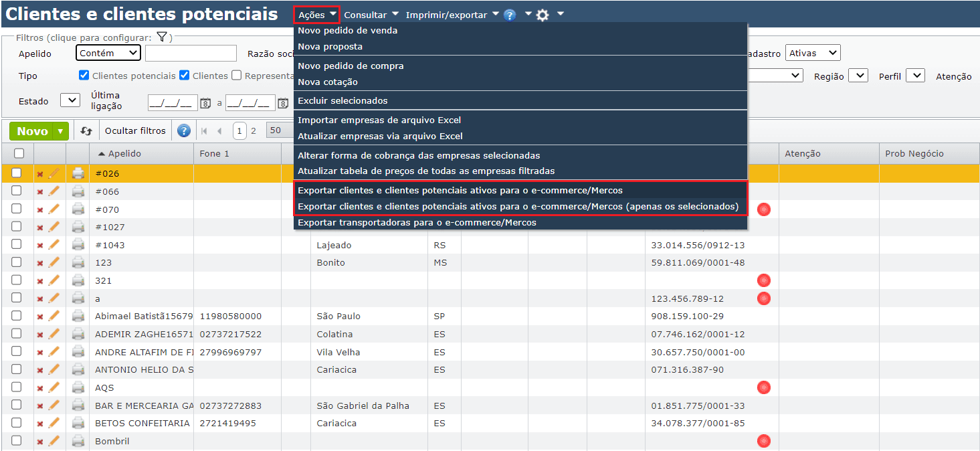
Task: Click the settings gear icon in header
Action: point(543,15)
